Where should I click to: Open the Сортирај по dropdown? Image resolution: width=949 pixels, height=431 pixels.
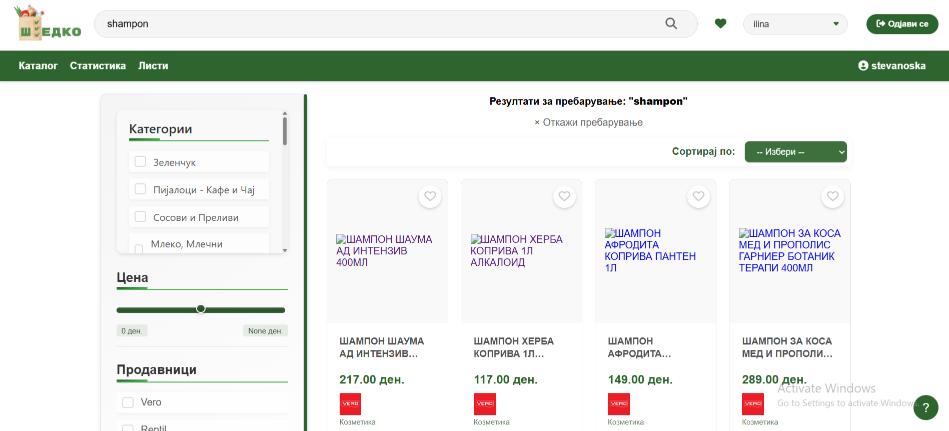click(795, 152)
